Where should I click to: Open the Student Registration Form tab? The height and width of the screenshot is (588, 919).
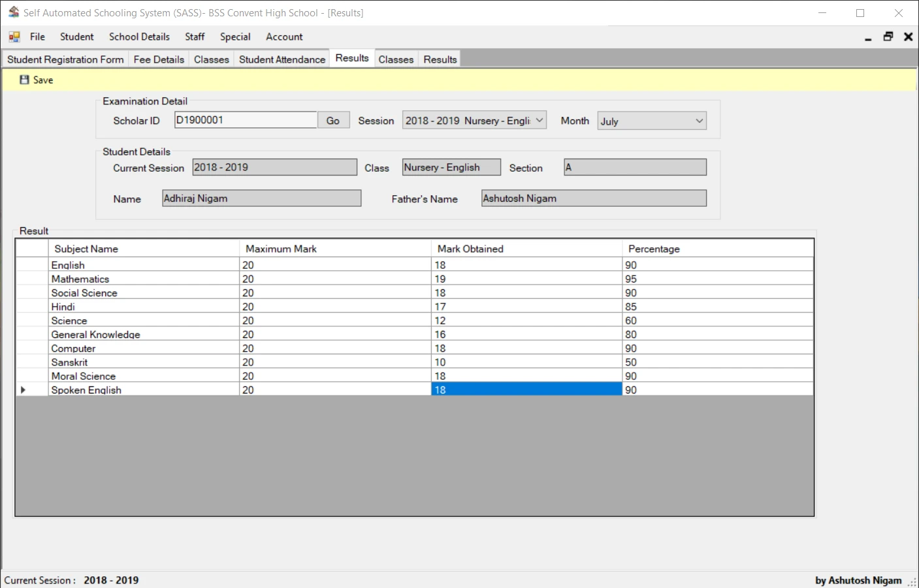pyautogui.click(x=65, y=59)
